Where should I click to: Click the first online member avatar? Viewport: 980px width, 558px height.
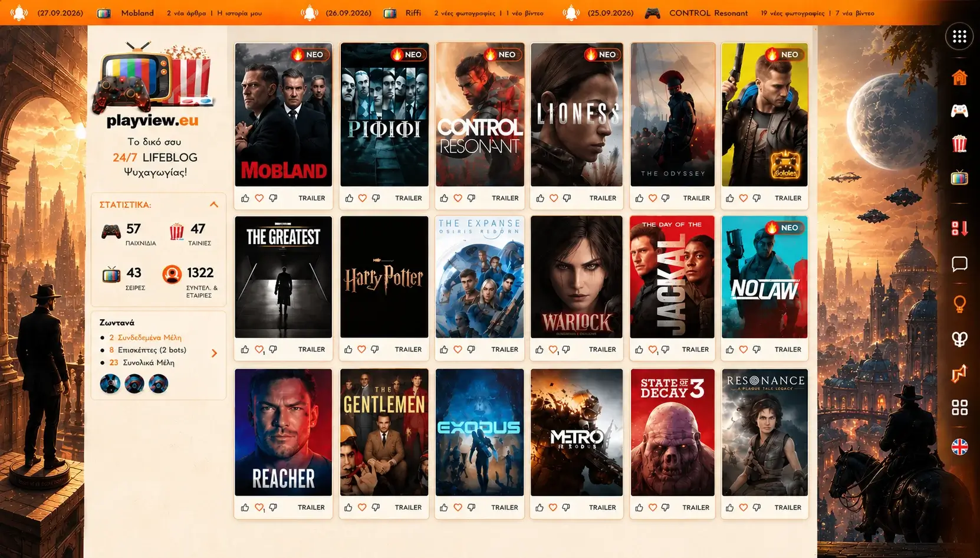[x=110, y=384]
